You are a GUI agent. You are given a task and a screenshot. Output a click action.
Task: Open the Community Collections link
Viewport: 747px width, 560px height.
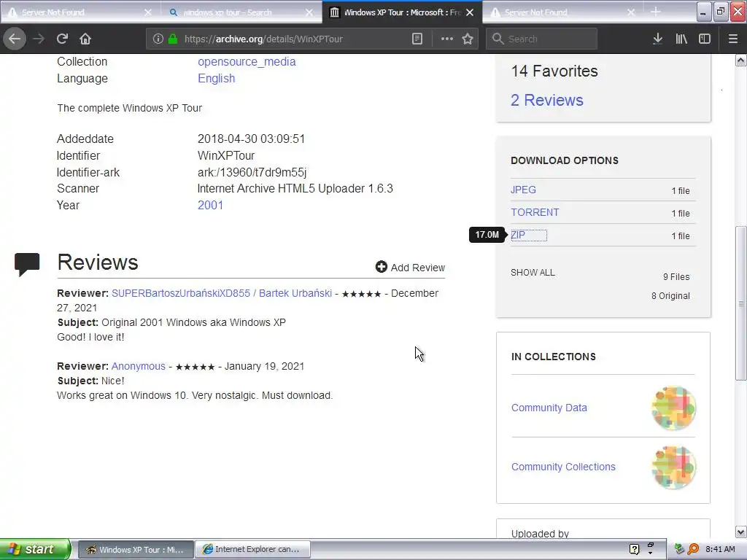click(563, 467)
